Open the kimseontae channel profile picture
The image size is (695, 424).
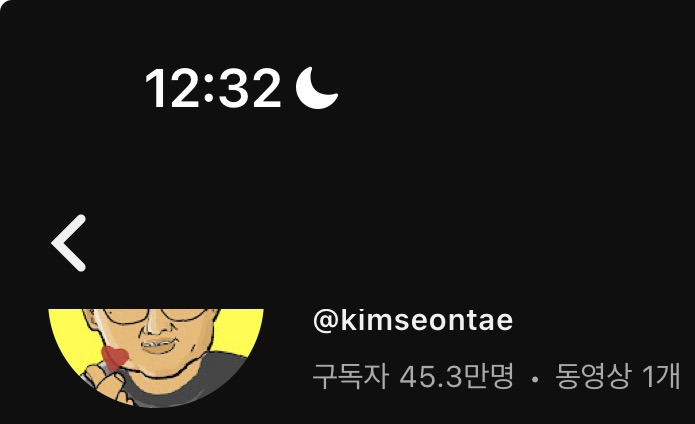pyautogui.click(x=156, y=358)
